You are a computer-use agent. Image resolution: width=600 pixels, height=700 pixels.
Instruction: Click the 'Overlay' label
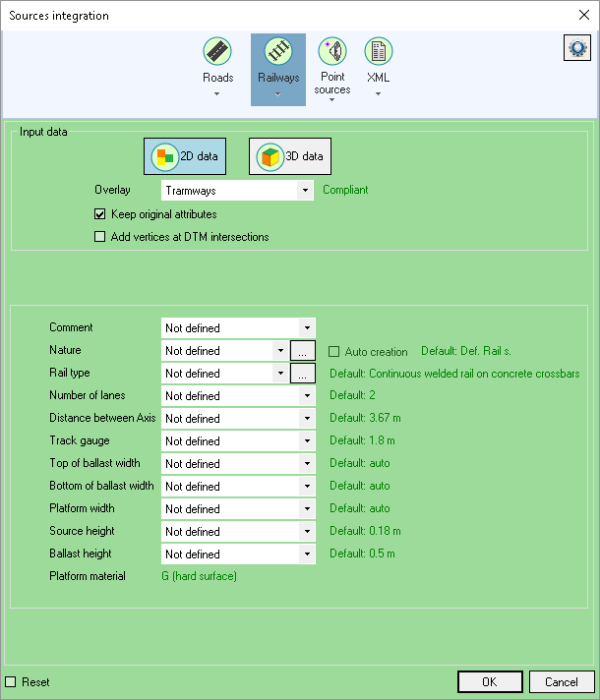[112, 190]
